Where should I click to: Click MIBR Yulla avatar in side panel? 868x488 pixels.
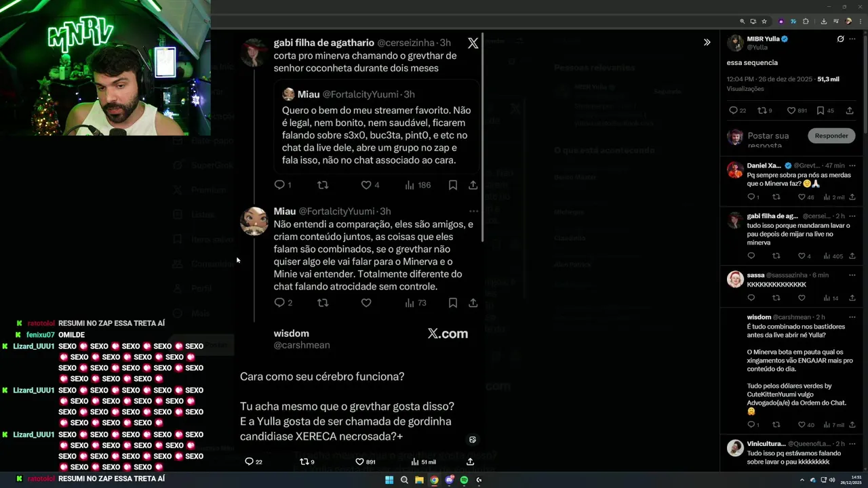pos(735,43)
